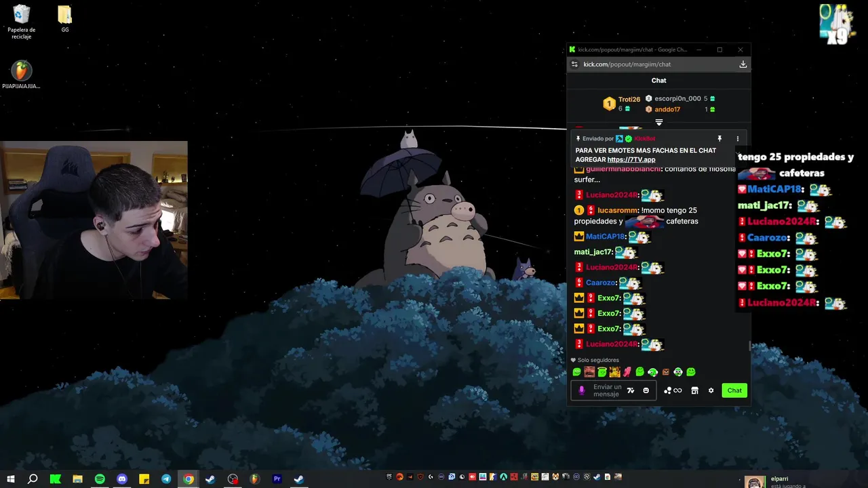Select the GG folder on desktop
This screenshot has width=868, height=488.
tap(65, 18)
